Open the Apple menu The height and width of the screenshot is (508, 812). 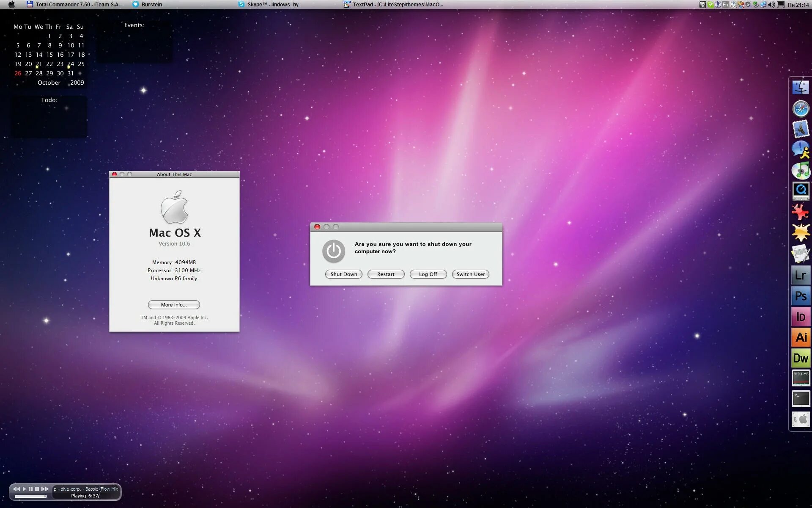[x=11, y=5]
